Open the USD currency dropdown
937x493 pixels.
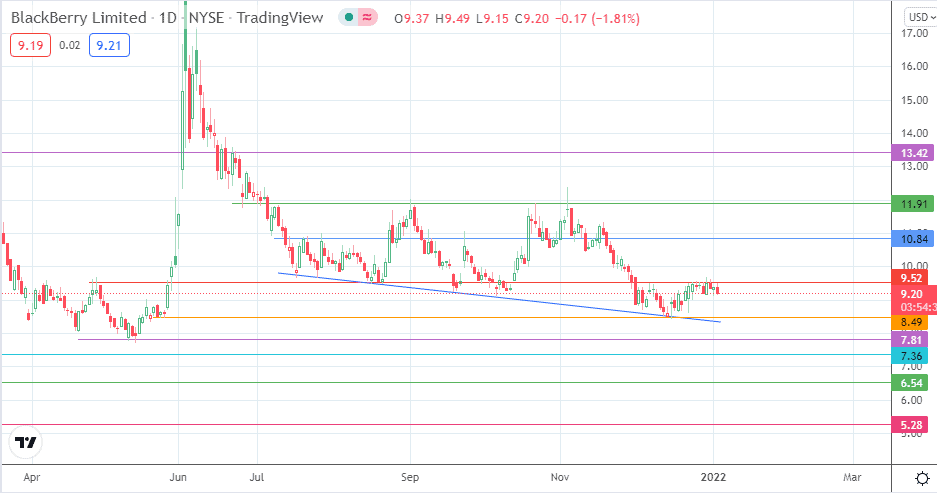click(920, 17)
